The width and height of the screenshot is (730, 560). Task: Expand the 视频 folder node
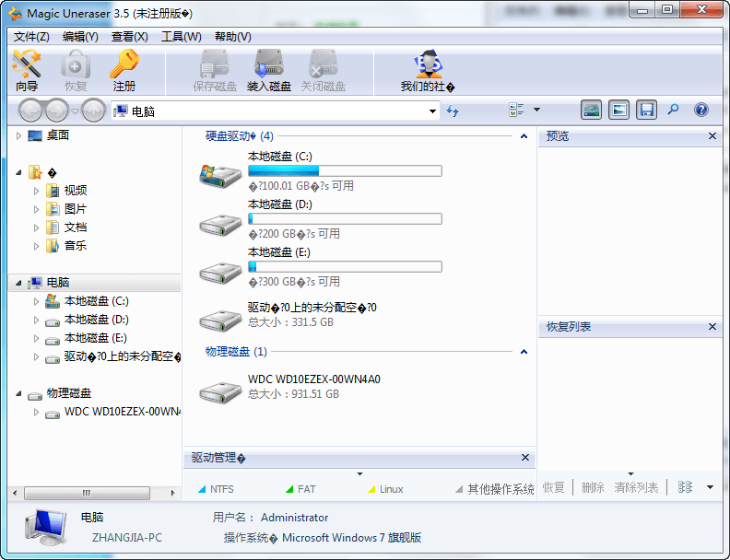[x=36, y=191]
